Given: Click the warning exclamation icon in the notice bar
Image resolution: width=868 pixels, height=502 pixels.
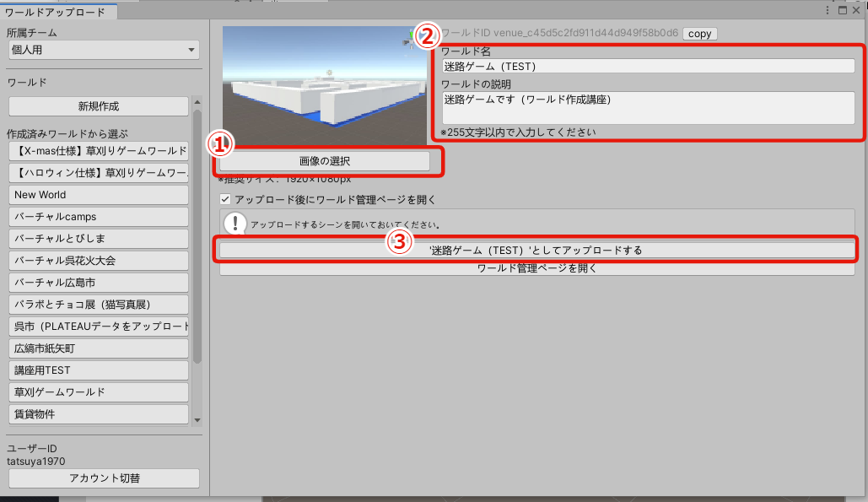Looking at the screenshot, I should pyautogui.click(x=237, y=224).
